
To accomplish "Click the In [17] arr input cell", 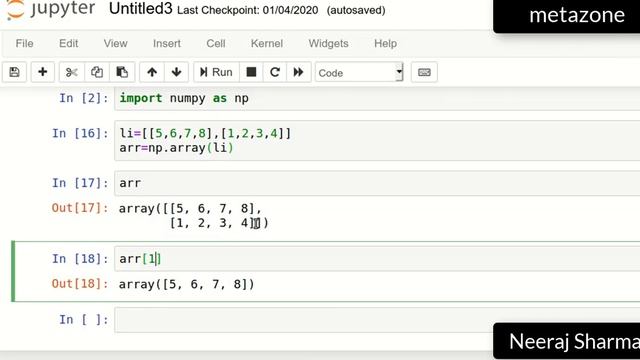I will 377,183.
